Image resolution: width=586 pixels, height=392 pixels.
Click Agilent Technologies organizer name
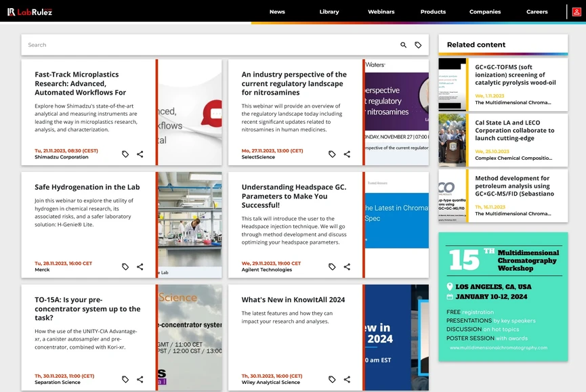(x=266, y=269)
